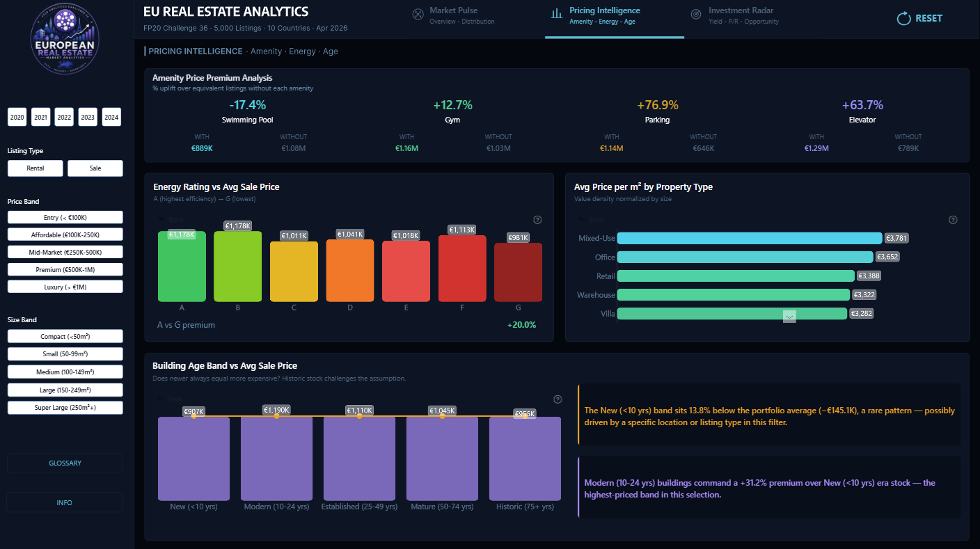Open the Glossary button
The width and height of the screenshot is (980, 549).
65,463
